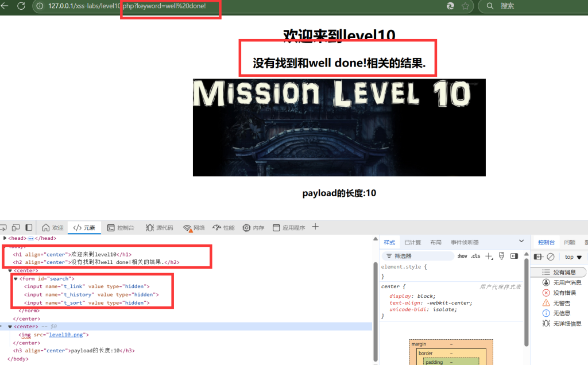Screen dimensions: 588x365
Task: Click the browser back arrow
Action: click(4, 6)
